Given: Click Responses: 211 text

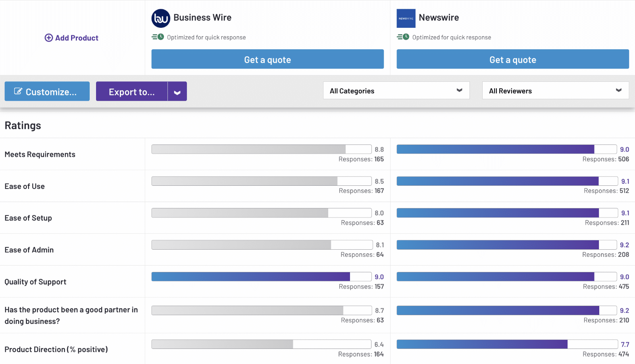Looking at the screenshot, I should click(607, 223).
